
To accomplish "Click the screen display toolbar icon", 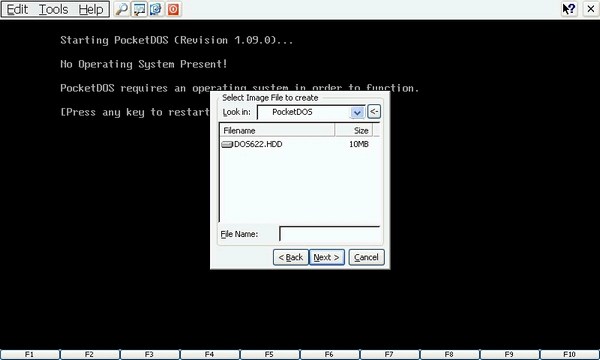I will 139,9.
